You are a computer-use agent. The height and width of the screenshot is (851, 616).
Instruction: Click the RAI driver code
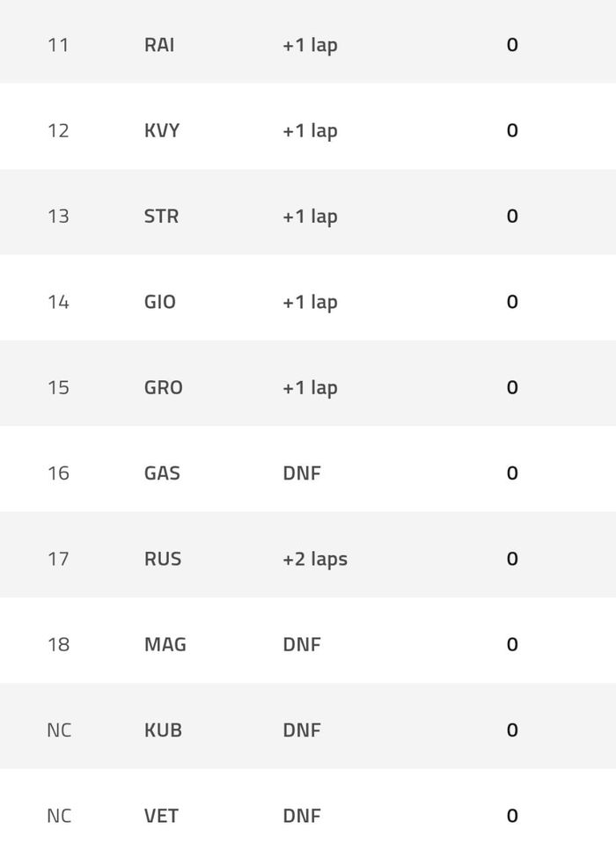159,45
